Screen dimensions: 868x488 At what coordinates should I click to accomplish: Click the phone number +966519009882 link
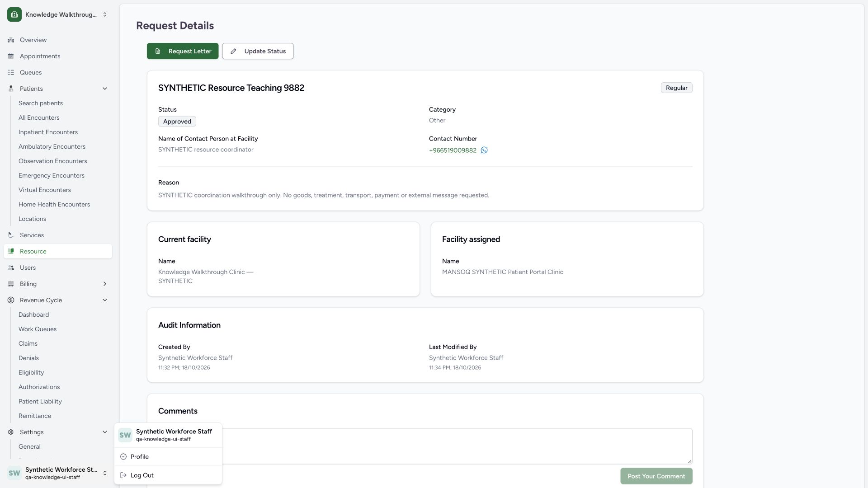pos(453,150)
